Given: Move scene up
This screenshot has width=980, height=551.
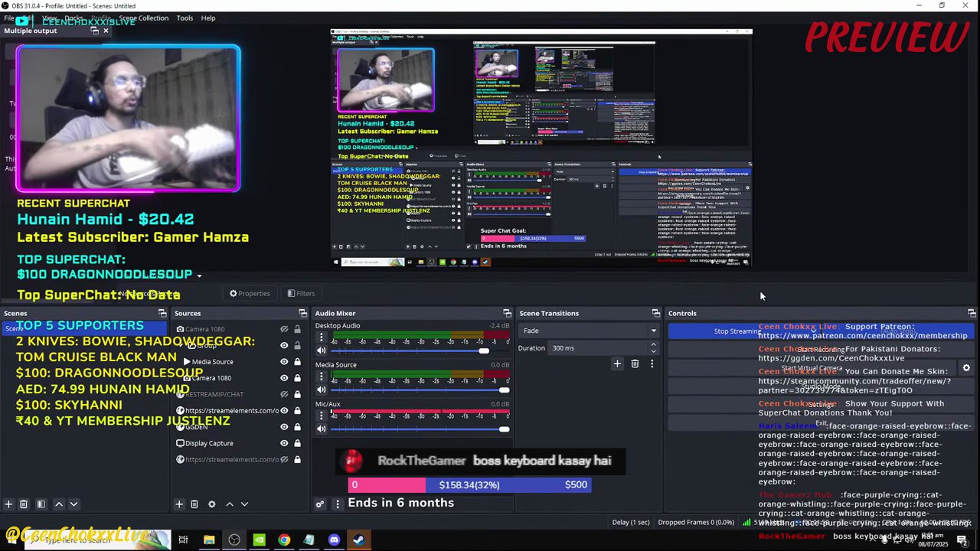Looking at the screenshot, I should pyautogui.click(x=59, y=504).
